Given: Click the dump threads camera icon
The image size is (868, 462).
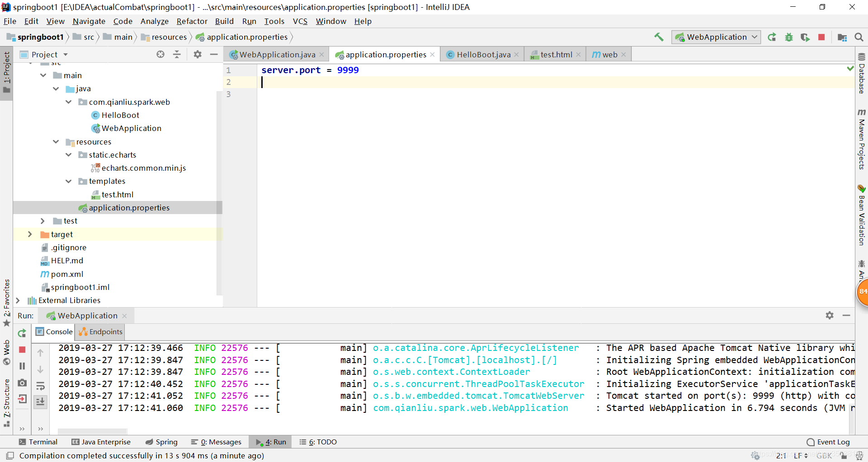Looking at the screenshot, I should tap(22, 383).
